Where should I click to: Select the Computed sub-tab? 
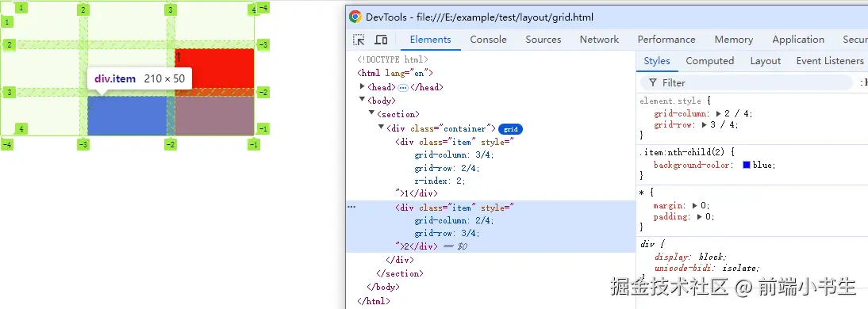pyautogui.click(x=709, y=61)
